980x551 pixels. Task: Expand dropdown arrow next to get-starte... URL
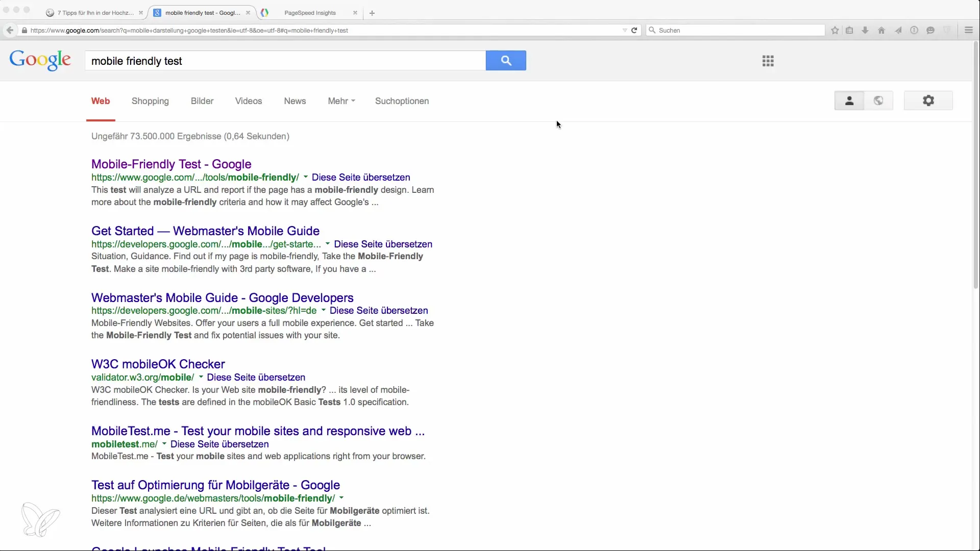click(328, 244)
